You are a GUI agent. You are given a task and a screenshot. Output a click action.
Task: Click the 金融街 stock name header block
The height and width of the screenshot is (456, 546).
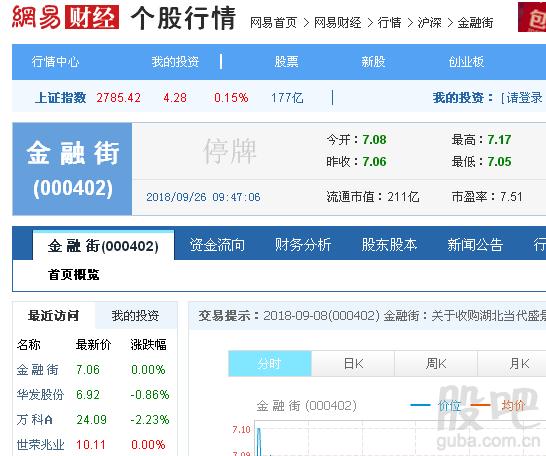pyautogui.click(x=72, y=169)
